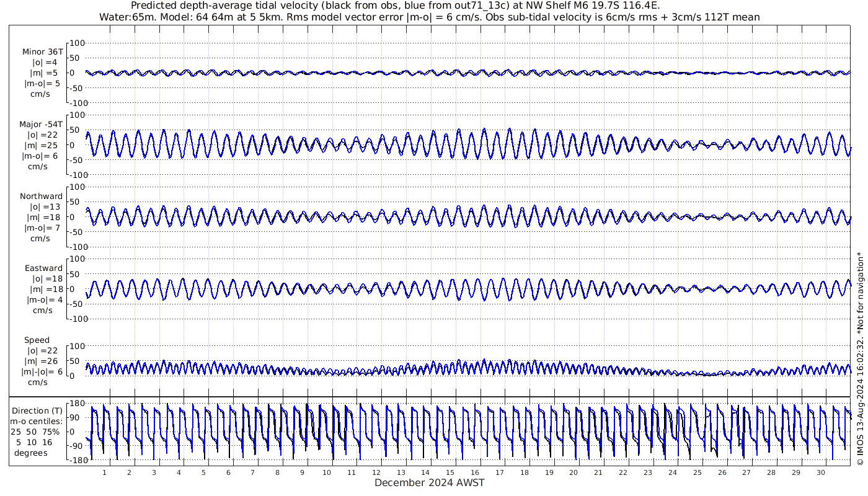Viewport: 868px width, 496px height.
Task: Click the 'Major -54T' panel label
Action: 41,125
